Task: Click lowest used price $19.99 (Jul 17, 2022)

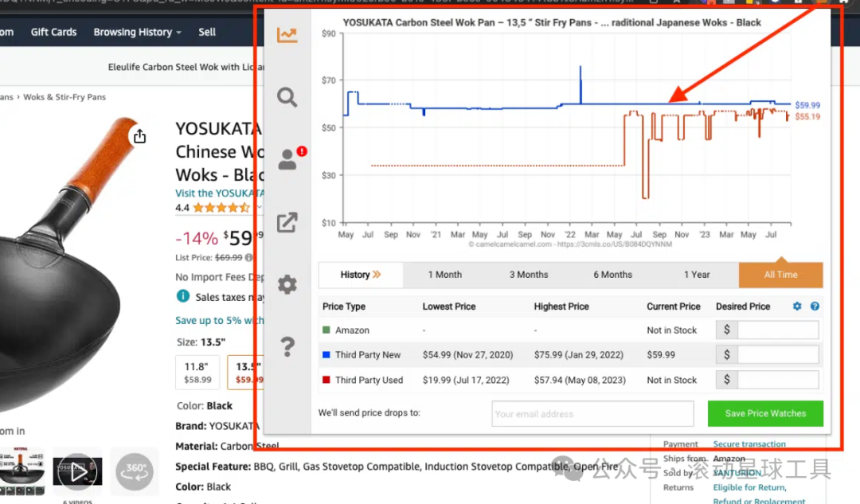Action: tap(466, 380)
